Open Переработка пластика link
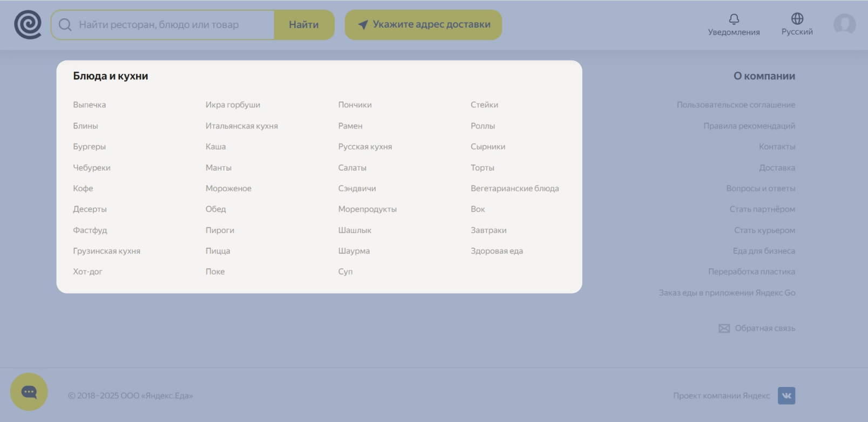Screen dimensions: 868x422 coord(751,272)
